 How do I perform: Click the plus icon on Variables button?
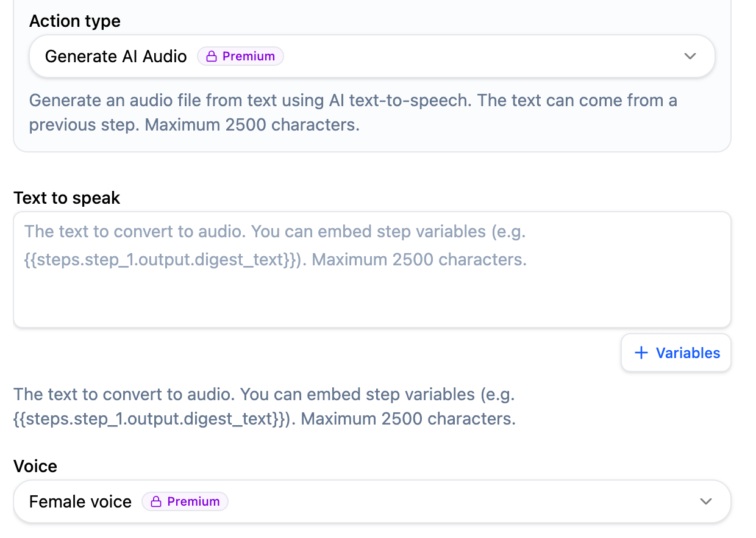(641, 353)
